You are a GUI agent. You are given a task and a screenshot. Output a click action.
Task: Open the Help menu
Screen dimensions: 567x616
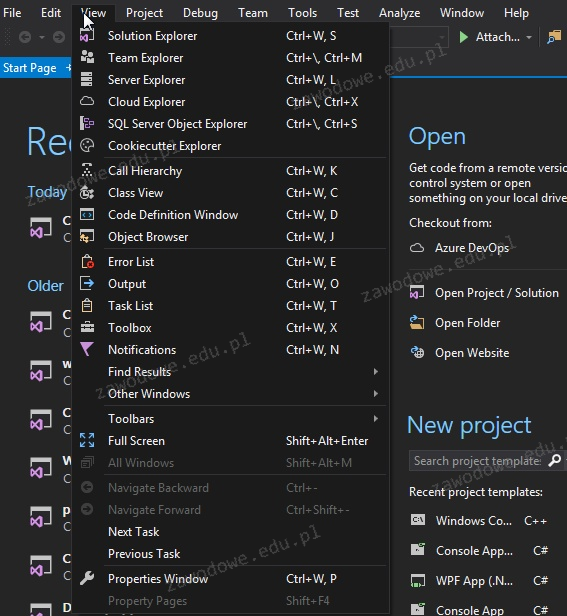(516, 13)
